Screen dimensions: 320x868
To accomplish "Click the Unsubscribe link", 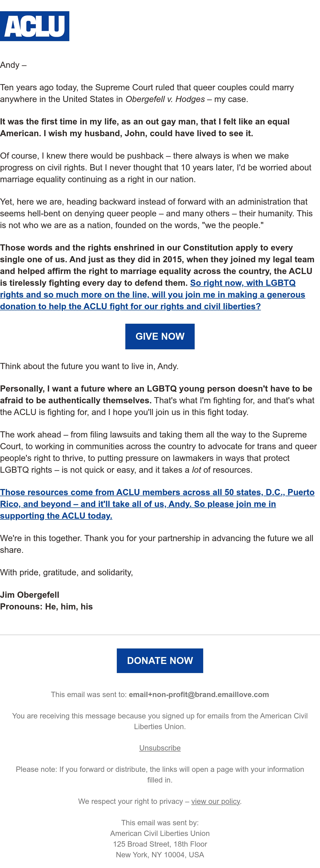I will click(160, 748).
